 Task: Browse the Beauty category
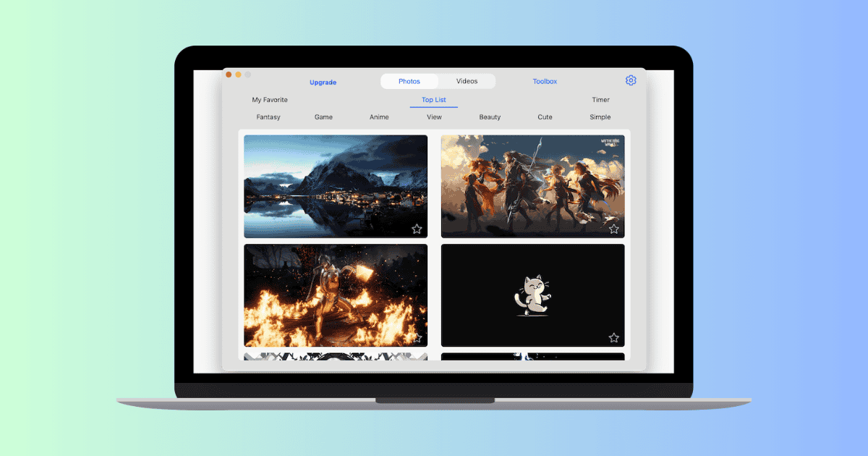click(490, 117)
